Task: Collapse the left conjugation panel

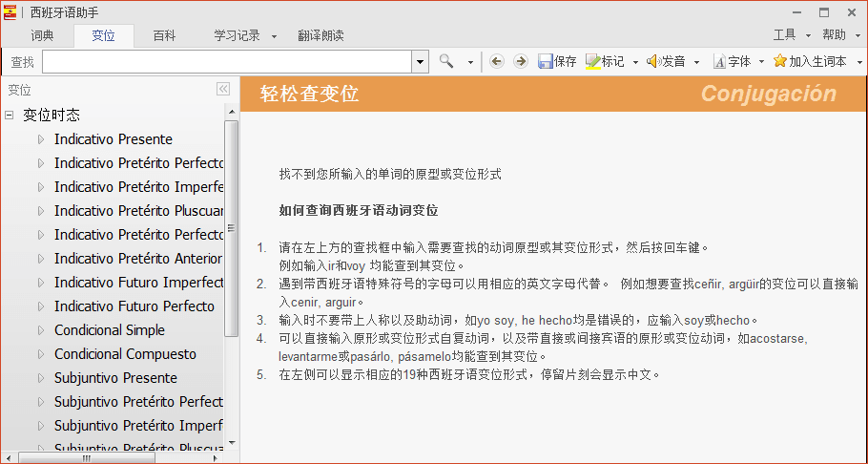Action: (223, 89)
